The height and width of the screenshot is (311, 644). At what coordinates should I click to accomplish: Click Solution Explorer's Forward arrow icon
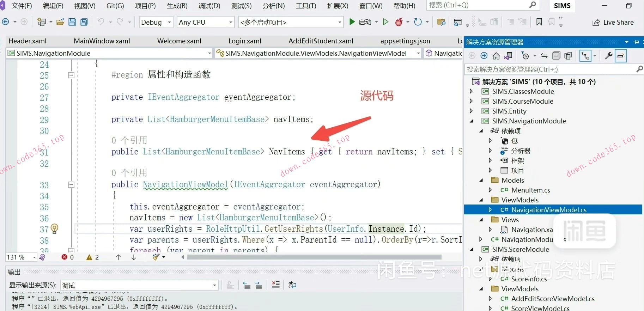pos(484,56)
